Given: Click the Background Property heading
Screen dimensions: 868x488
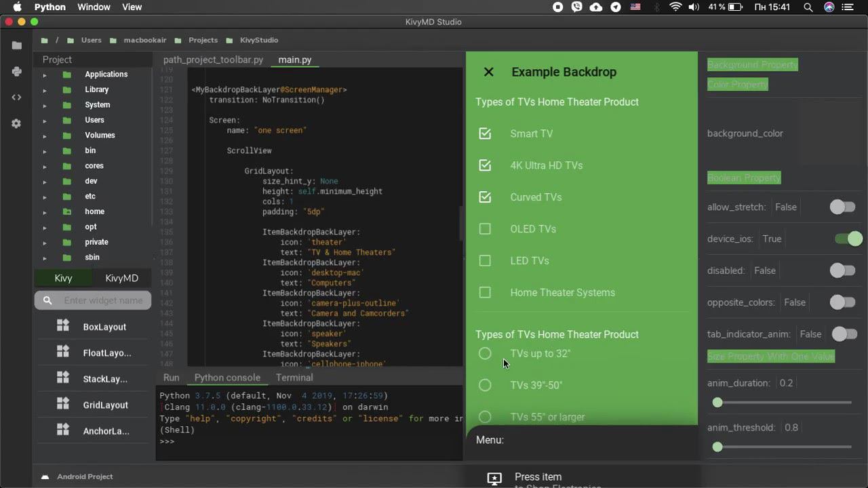Looking at the screenshot, I should 753,65.
